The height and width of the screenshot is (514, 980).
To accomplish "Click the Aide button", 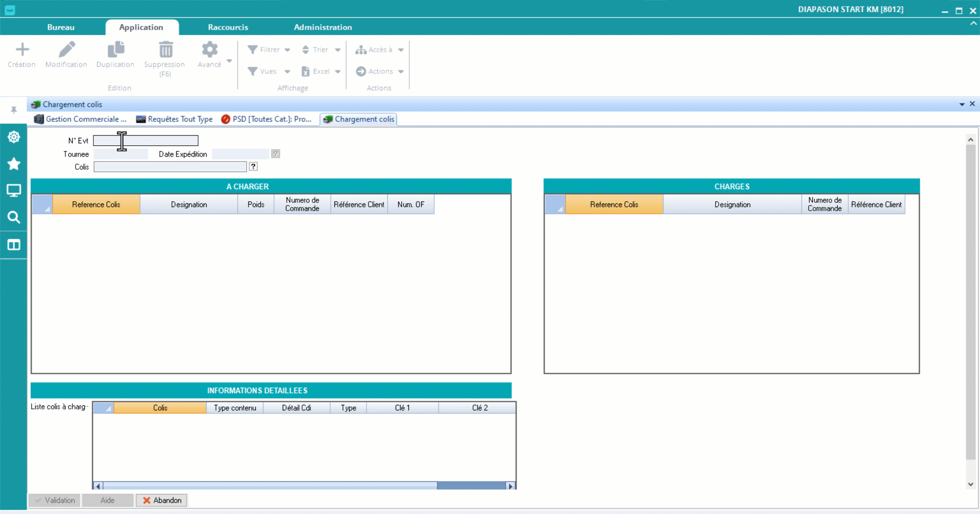I will point(108,500).
